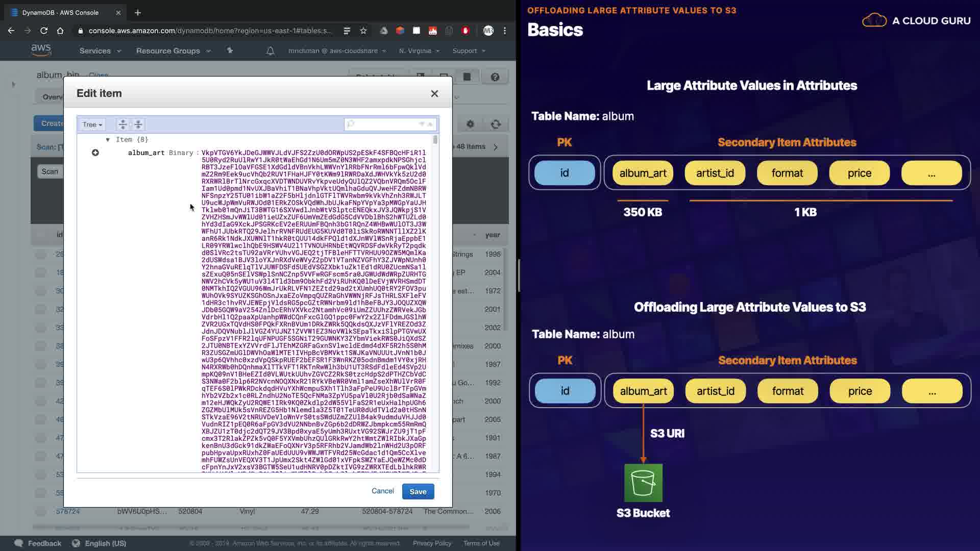Image resolution: width=980 pixels, height=551 pixels.
Task: Open the Chrome three-dot menu
Action: (x=505, y=31)
